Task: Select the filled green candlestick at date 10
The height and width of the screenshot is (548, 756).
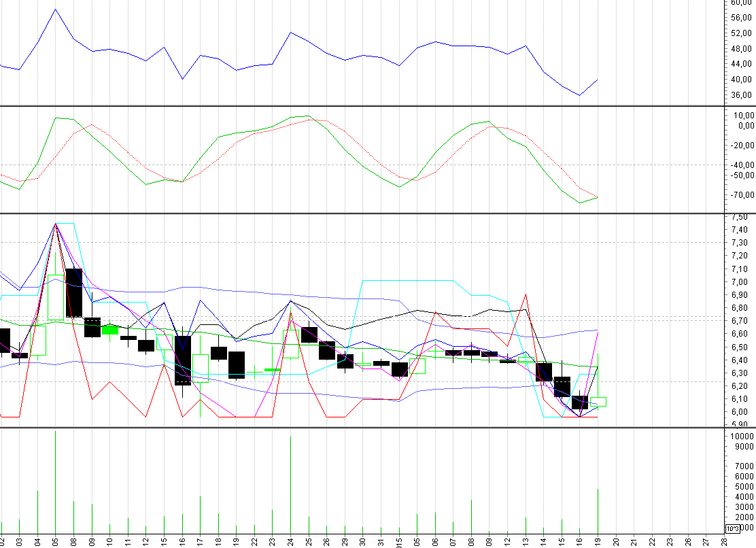Action: click(109, 330)
